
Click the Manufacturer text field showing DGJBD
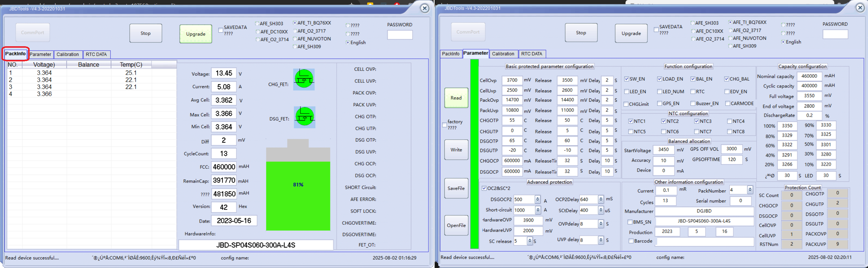tap(704, 211)
